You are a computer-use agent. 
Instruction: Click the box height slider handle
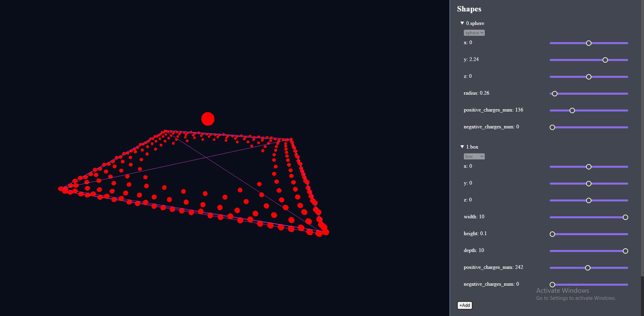click(552, 234)
